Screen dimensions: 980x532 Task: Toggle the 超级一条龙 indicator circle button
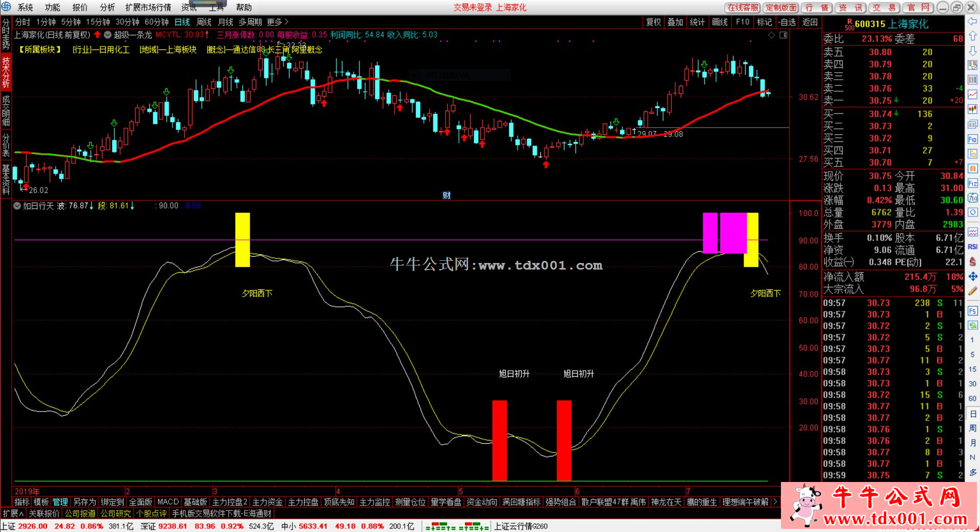coord(108,35)
